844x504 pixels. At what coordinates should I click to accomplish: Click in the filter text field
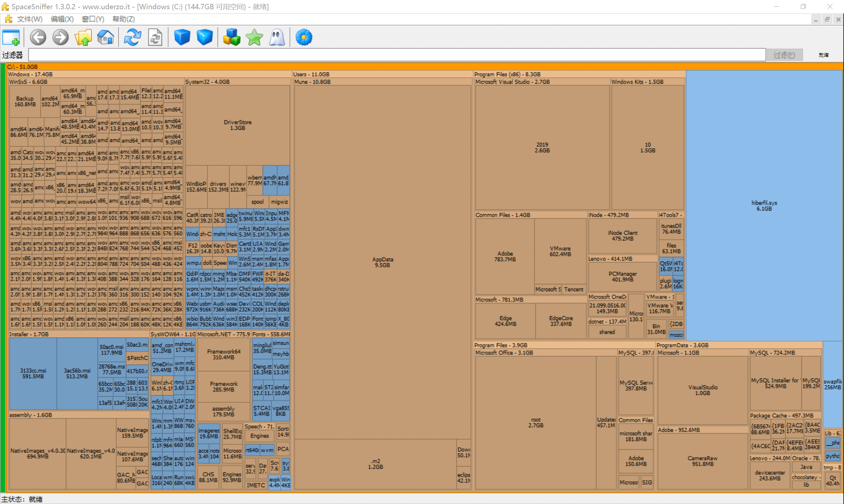(396, 55)
